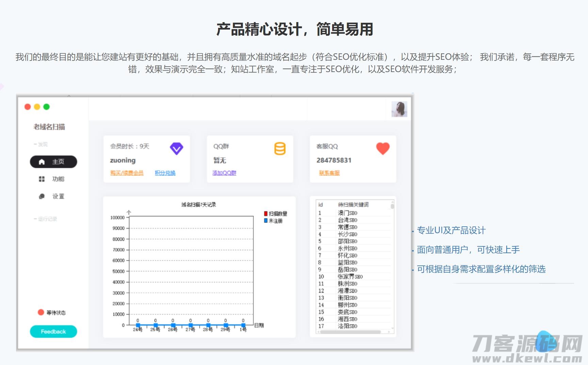Click the blue 未注册 legend swatch

(x=266, y=221)
